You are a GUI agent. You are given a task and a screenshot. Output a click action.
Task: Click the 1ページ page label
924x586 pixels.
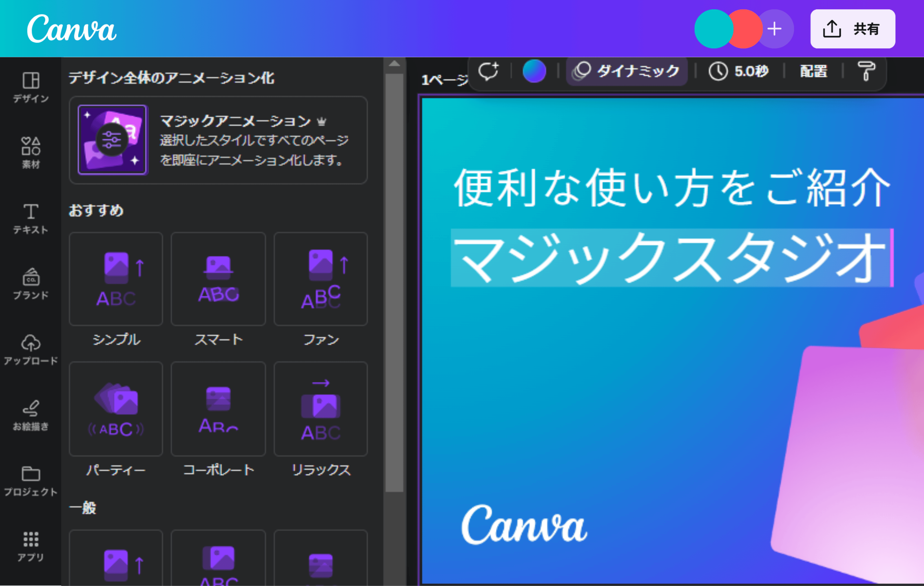[445, 80]
